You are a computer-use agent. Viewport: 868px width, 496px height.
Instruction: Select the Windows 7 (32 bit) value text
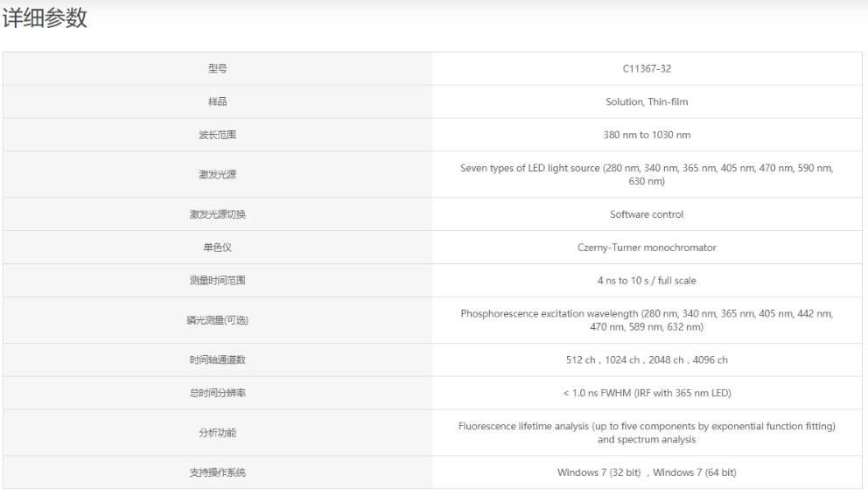point(647,472)
